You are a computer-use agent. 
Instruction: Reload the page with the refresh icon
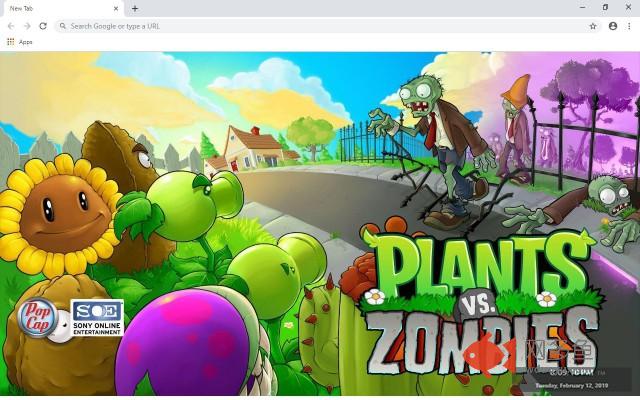point(43,26)
